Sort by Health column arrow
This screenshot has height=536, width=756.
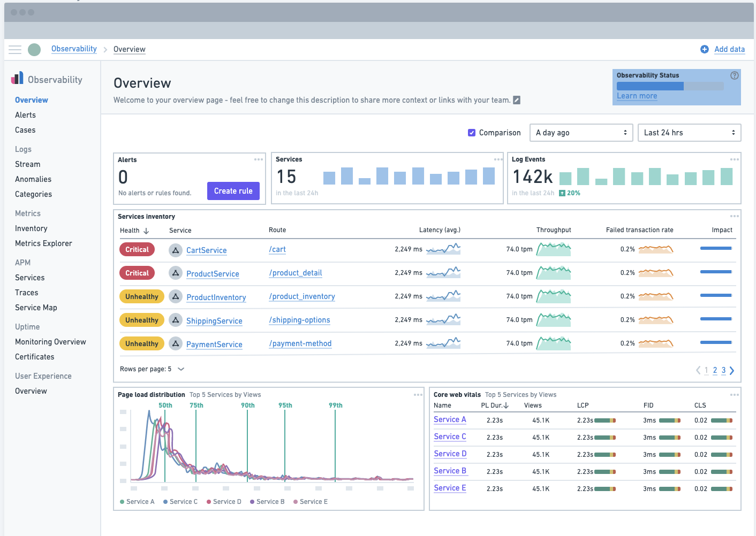(x=146, y=231)
